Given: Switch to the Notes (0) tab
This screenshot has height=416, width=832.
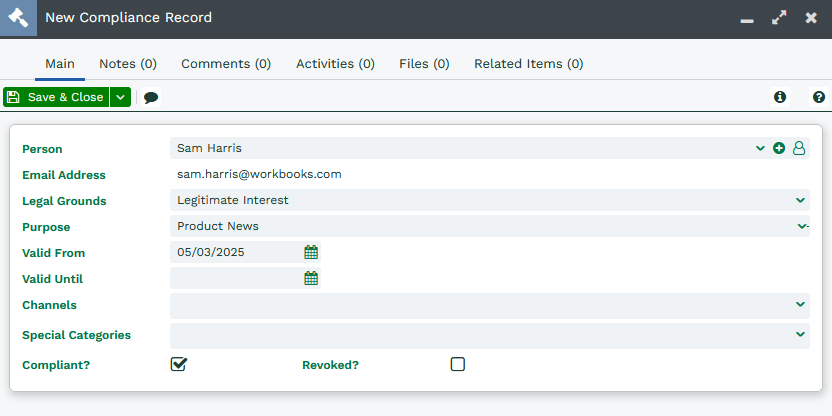Looking at the screenshot, I should (x=128, y=64).
